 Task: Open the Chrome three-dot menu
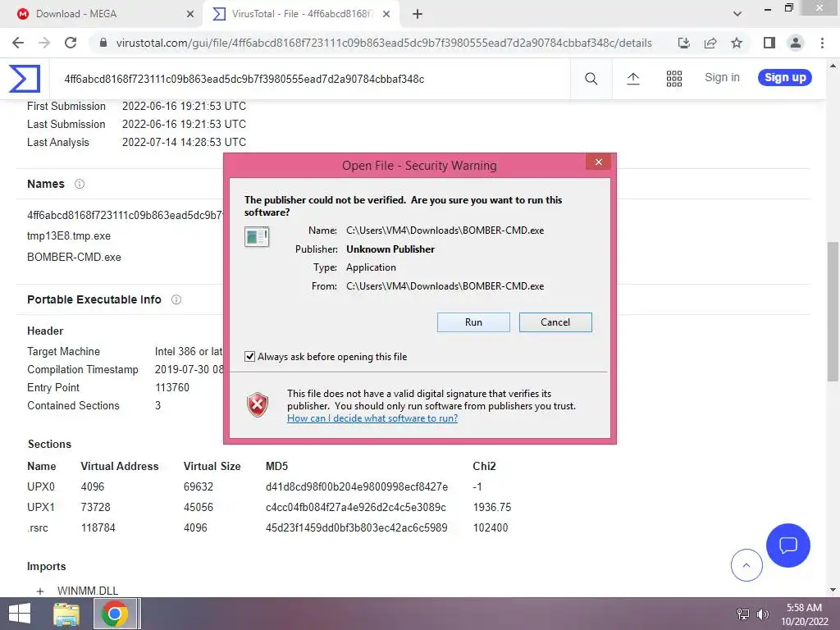tap(822, 43)
